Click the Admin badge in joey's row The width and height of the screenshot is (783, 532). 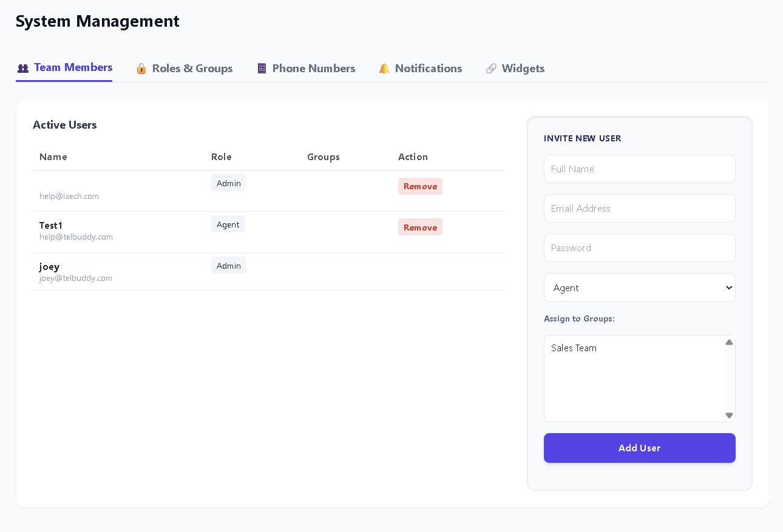(x=229, y=266)
